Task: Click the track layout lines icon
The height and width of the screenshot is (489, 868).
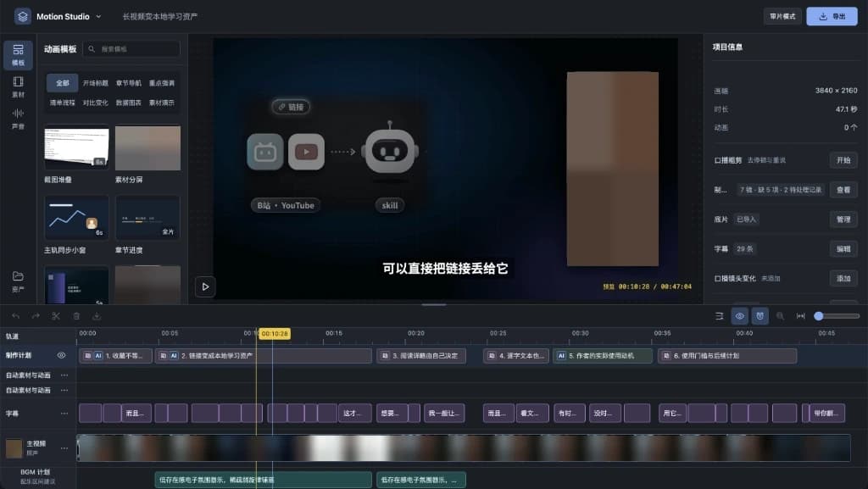Action: [x=719, y=316]
